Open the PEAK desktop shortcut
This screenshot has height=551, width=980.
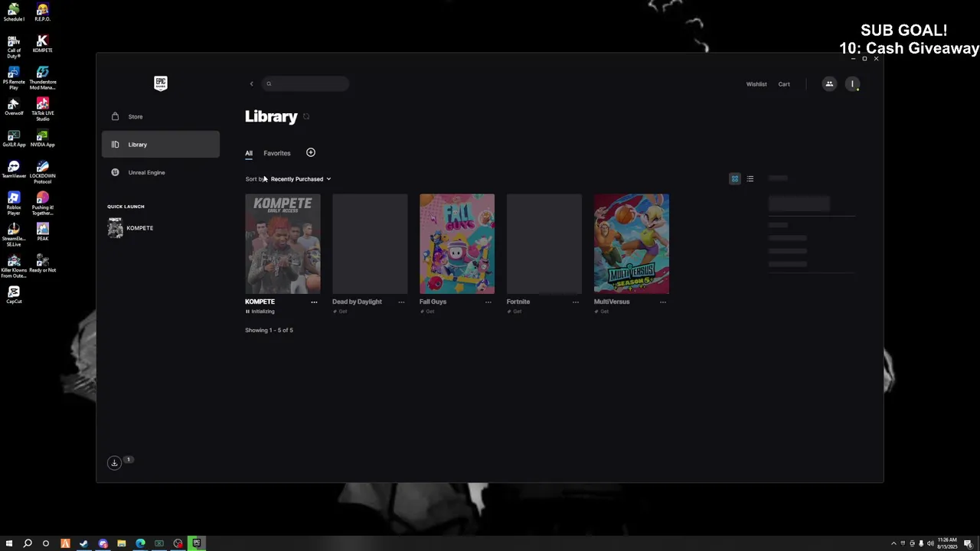42,232
